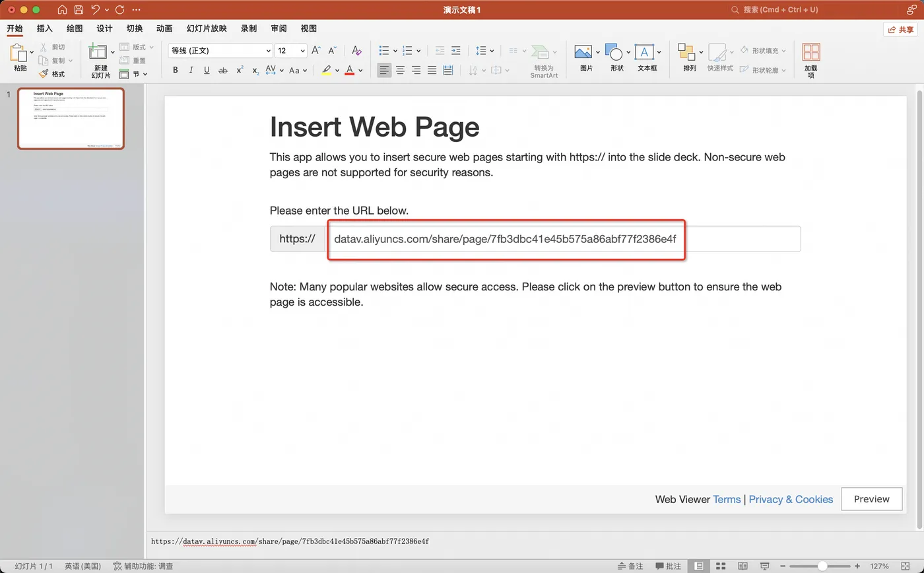Apply superscript x² formatting
924x573 pixels.
(x=240, y=70)
